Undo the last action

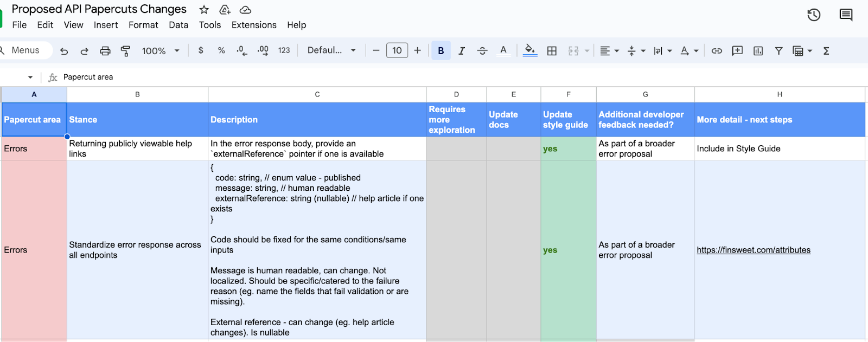[x=64, y=51]
